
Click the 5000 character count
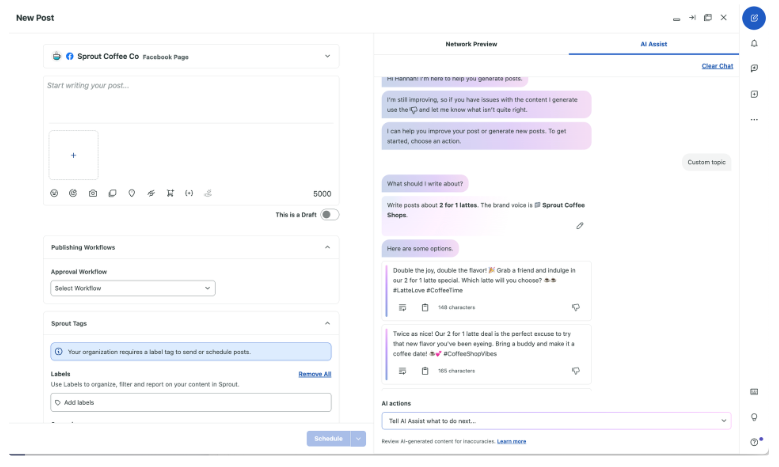point(322,194)
